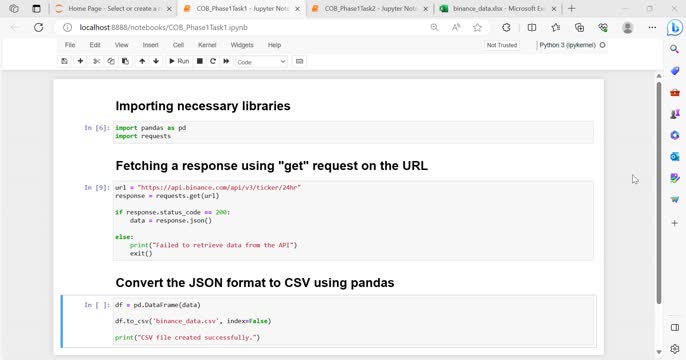The height and width of the screenshot is (360, 686).
Task: Open Browser essentials heart icon
Action: tap(603, 28)
